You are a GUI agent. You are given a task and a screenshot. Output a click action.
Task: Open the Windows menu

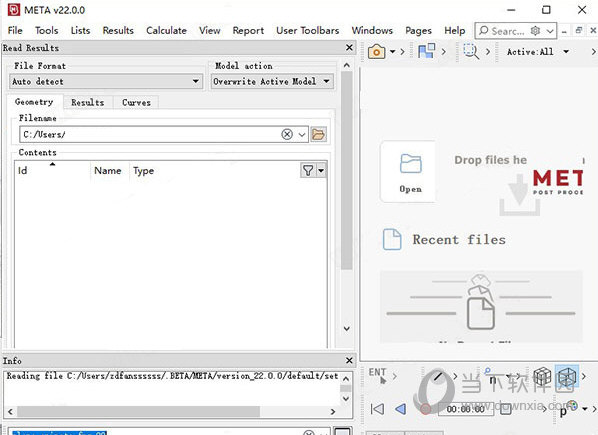click(x=372, y=30)
